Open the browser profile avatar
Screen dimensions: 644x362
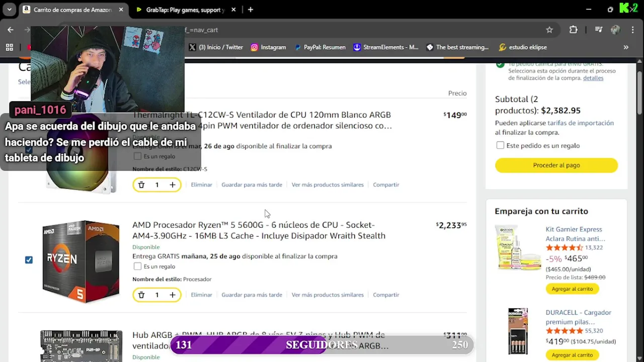615,30
